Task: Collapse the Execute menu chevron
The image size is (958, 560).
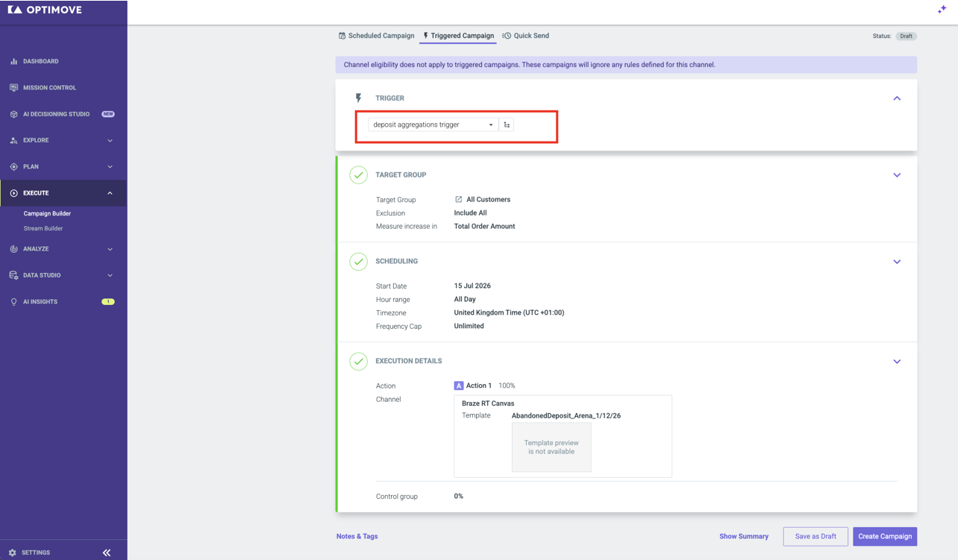Action: pos(110,193)
